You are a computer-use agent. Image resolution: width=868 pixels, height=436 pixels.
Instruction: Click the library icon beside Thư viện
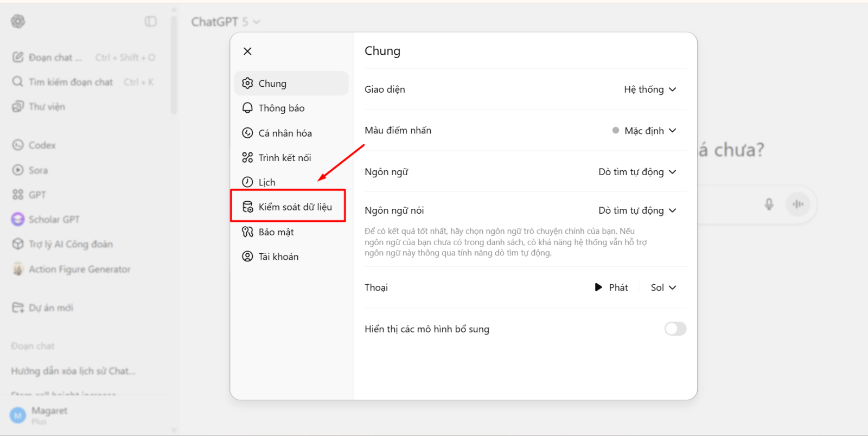tap(18, 106)
